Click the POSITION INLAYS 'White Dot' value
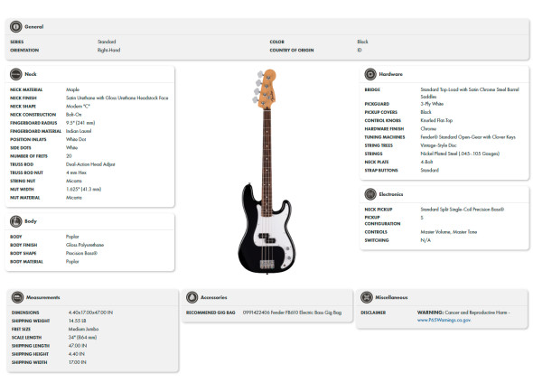The image size is (533, 392). 76,139
